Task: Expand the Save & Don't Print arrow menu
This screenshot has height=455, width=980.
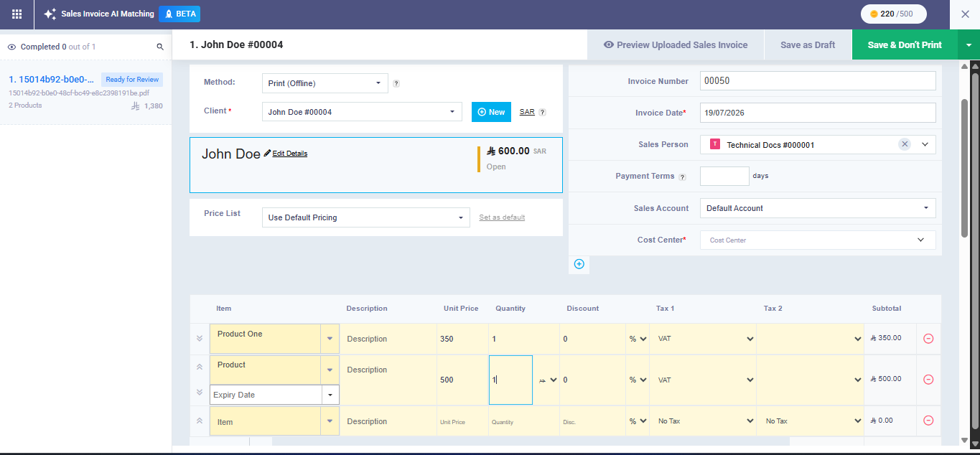Action: point(969,44)
